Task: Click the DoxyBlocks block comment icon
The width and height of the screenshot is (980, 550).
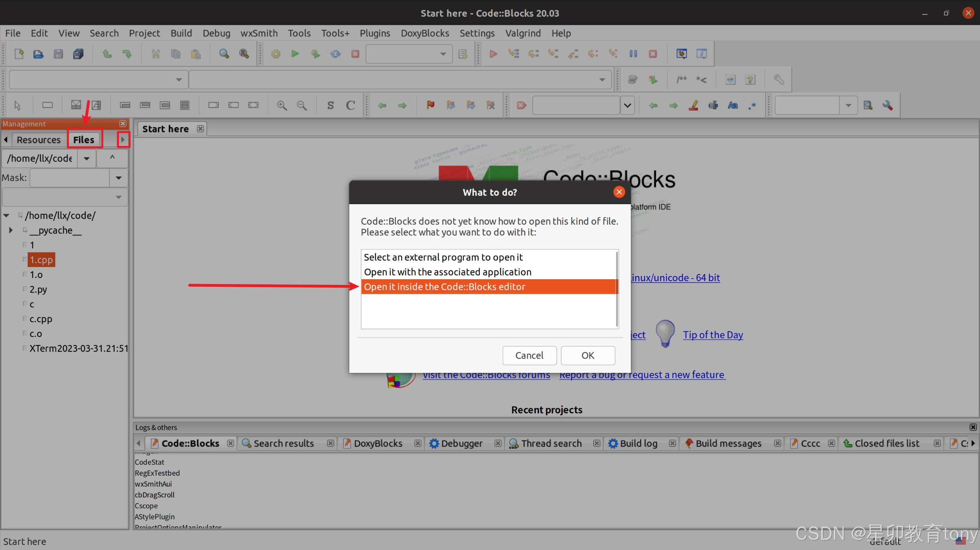Action: click(x=681, y=79)
